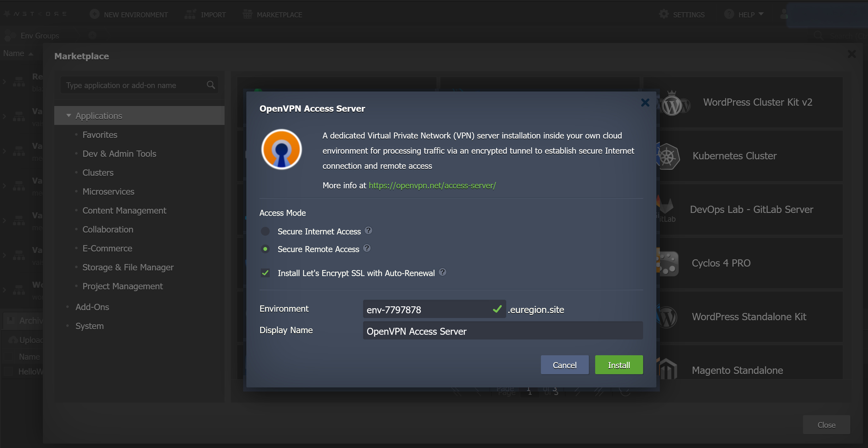
Task: Click the Env Groups icon
Action: pyautogui.click(x=10, y=35)
